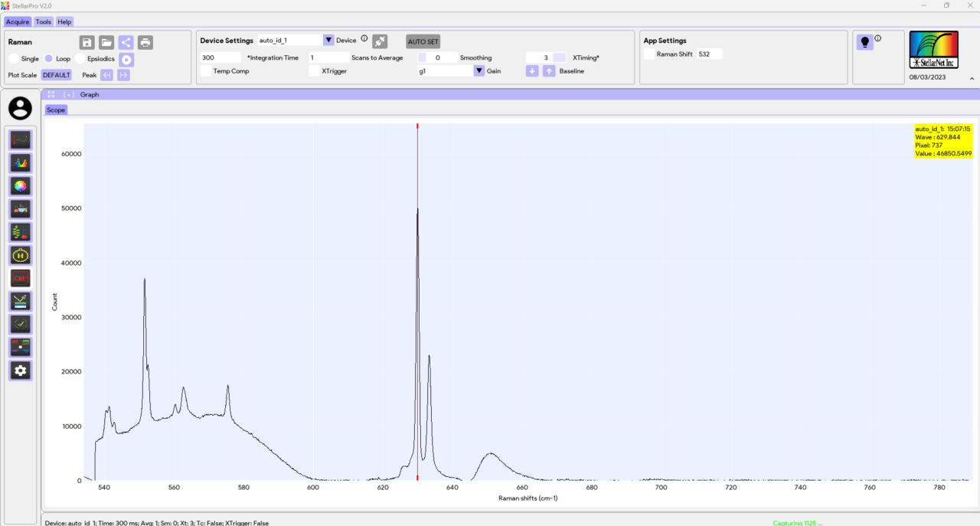Click the user profile icon in the sidebar

(x=20, y=108)
